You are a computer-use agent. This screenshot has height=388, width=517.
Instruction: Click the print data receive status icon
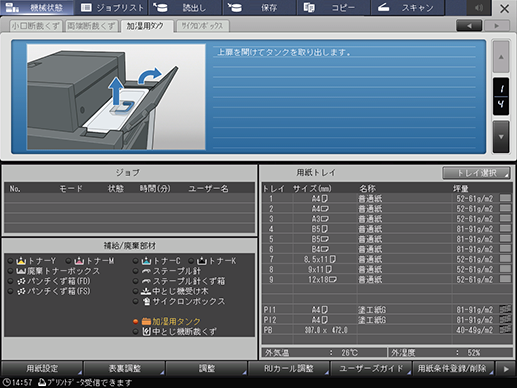click(x=42, y=382)
